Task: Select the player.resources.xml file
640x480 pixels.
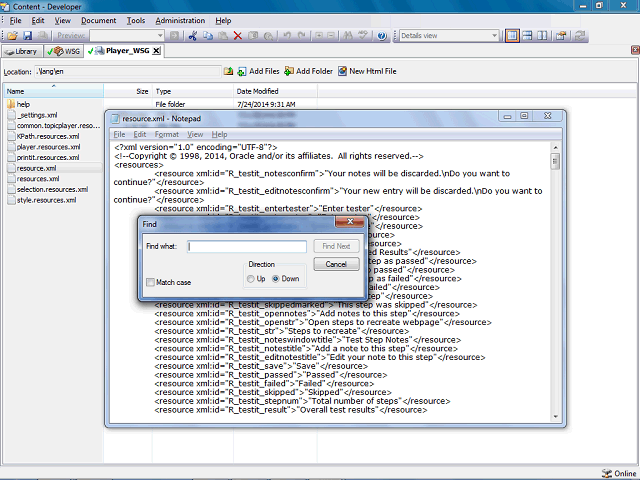Action: pos(48,147)
